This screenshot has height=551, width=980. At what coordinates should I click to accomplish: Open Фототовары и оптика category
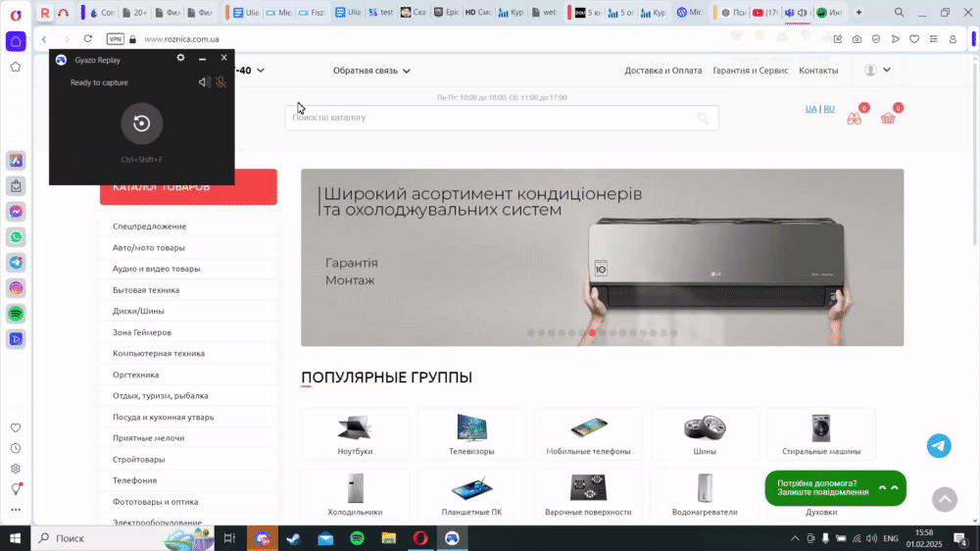(x=155, y=502)
